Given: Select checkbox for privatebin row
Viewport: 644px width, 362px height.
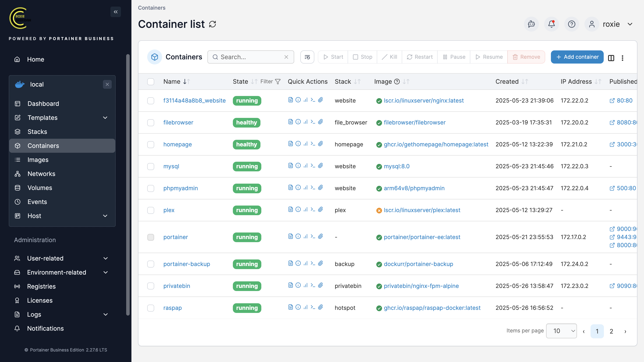Looking at the screenshot, I should point(151,286).
